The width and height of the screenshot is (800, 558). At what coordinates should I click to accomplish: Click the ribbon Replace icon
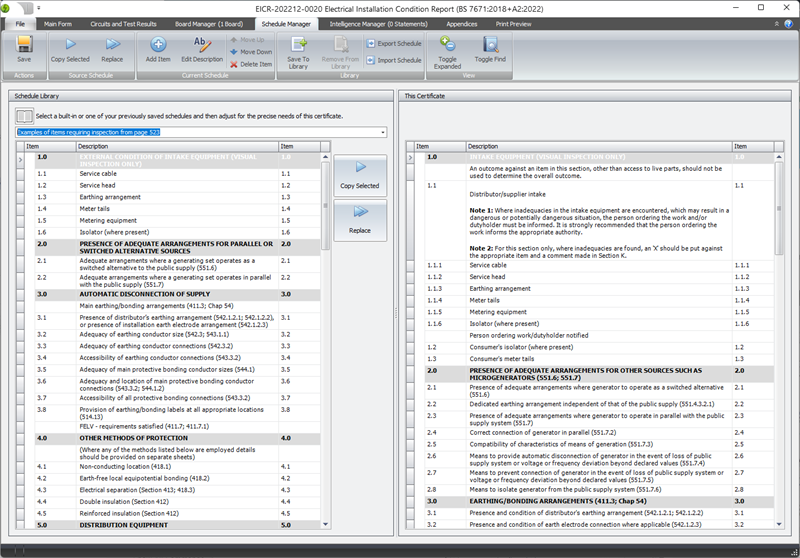pyautogui.click(x=112, y=48)
